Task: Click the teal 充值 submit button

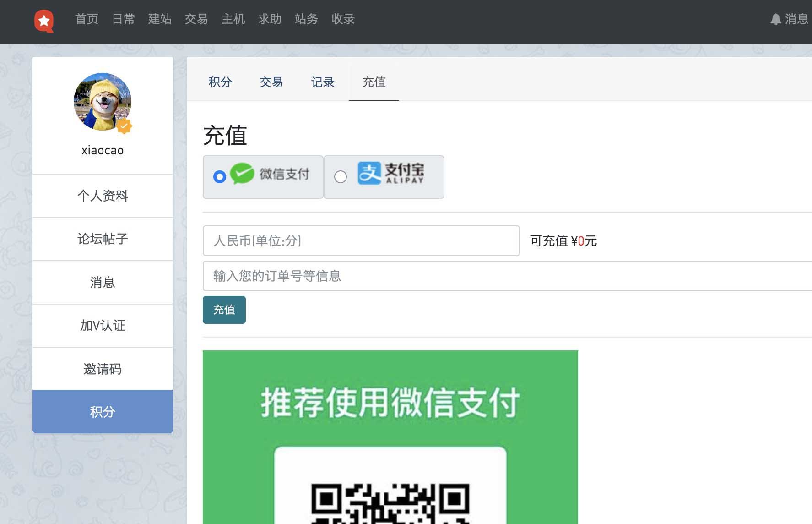Action: (x=224, y=310)
